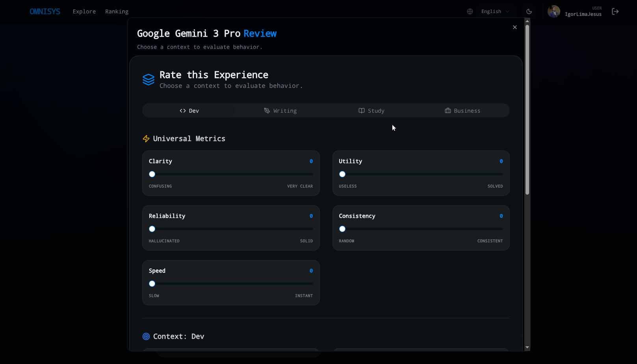Click the layers icon beside Rate this Experience

coord(149,79)
